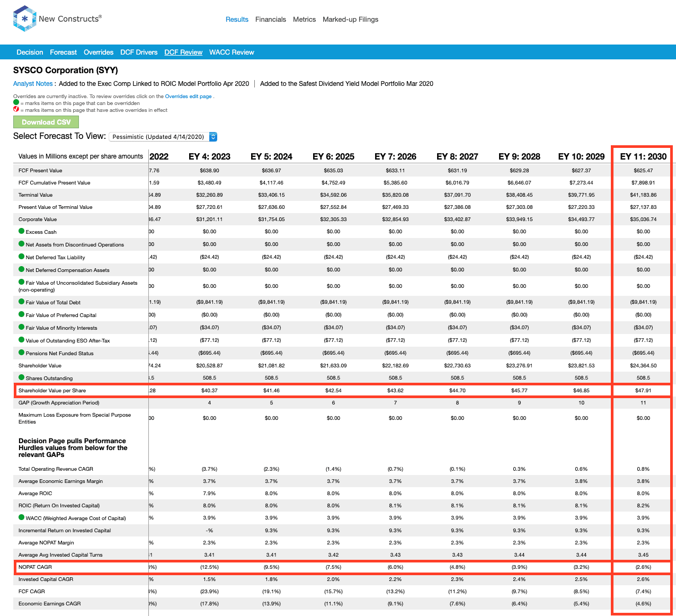Click the EY 7: 2026 column header

coord(395,156)
